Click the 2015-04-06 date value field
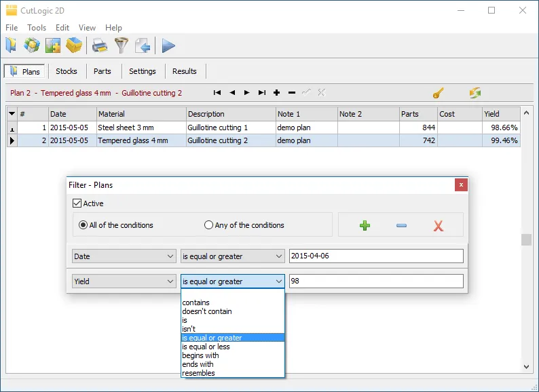Image resolution: width=539 pixels, height=392 pixels. click(376, 256)
